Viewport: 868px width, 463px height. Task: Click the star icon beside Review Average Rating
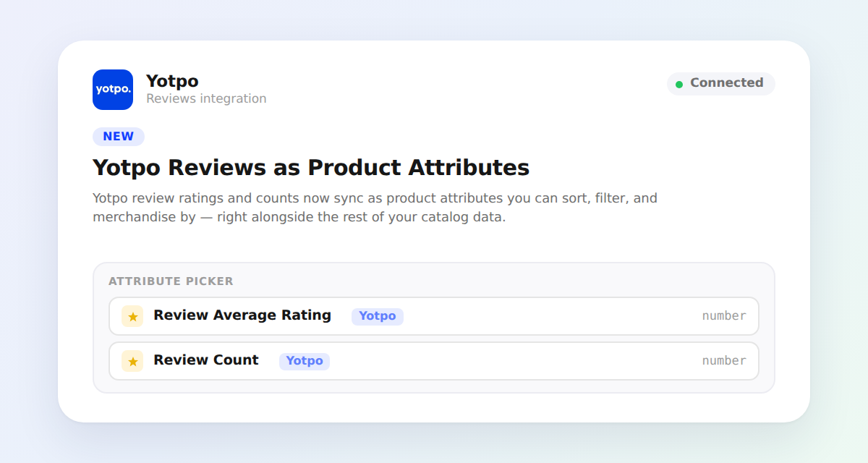[132, 316]
